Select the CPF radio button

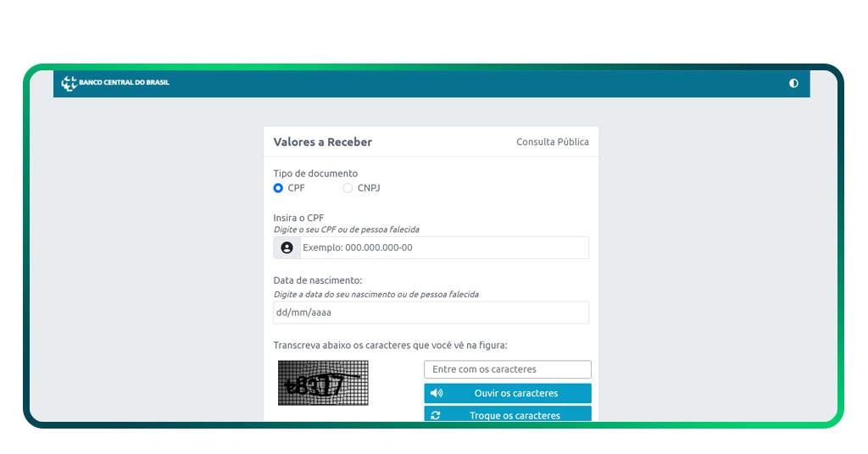pyautogui.click(x=278, y=188)
